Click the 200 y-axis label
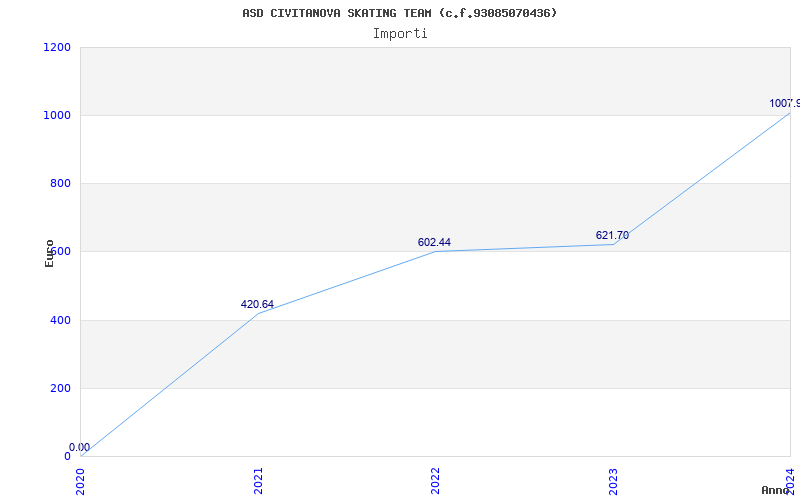 [x=60, y=388]
